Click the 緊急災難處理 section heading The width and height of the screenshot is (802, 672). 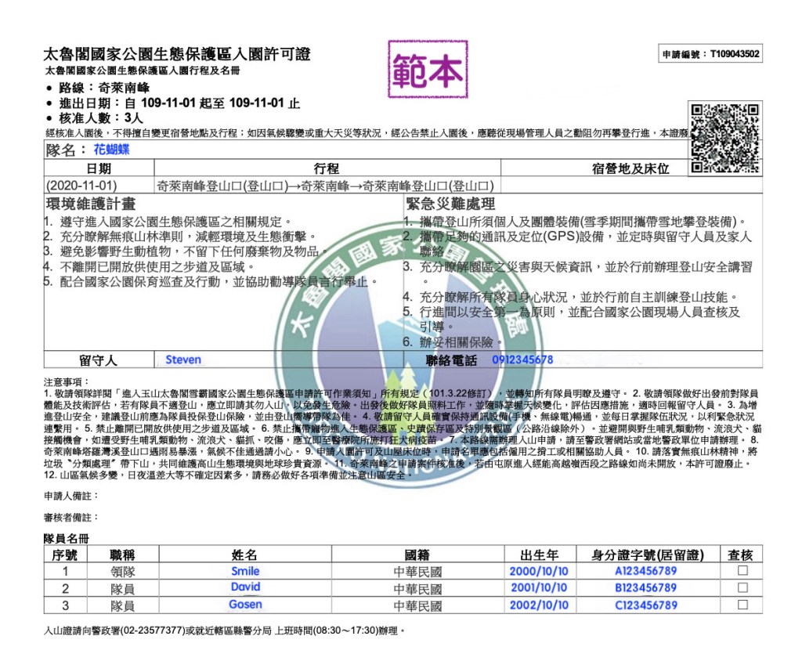450,204
